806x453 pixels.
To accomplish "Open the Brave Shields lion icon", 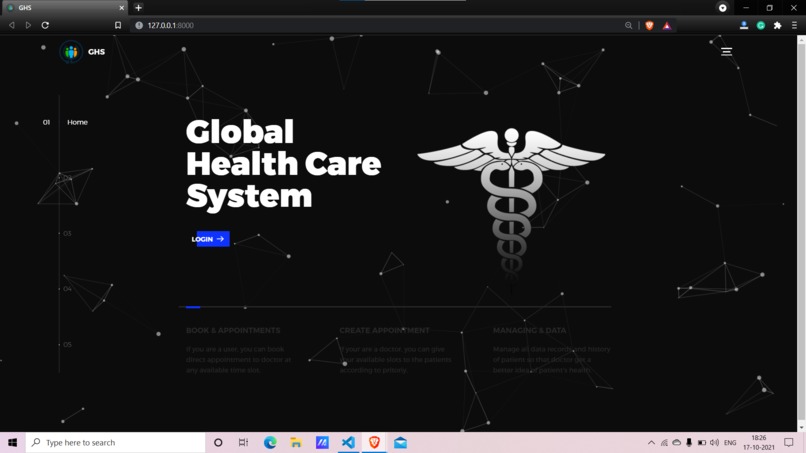I will pos(649,25).
